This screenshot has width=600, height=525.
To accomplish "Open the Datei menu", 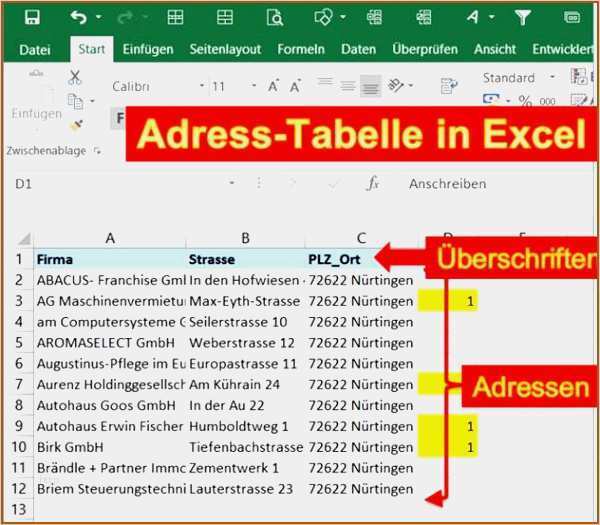I will (35, 50).
